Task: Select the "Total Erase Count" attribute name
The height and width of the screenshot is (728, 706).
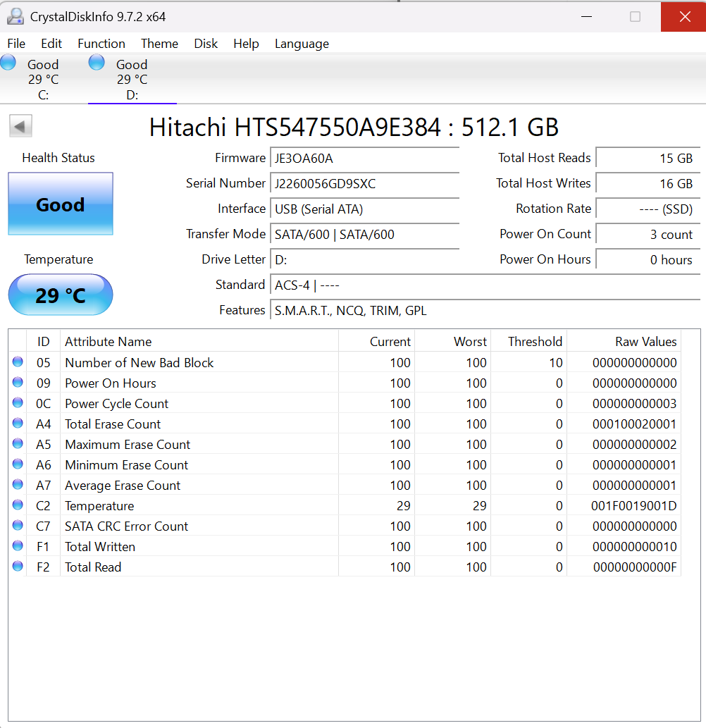Action: [x=113, y=424]
